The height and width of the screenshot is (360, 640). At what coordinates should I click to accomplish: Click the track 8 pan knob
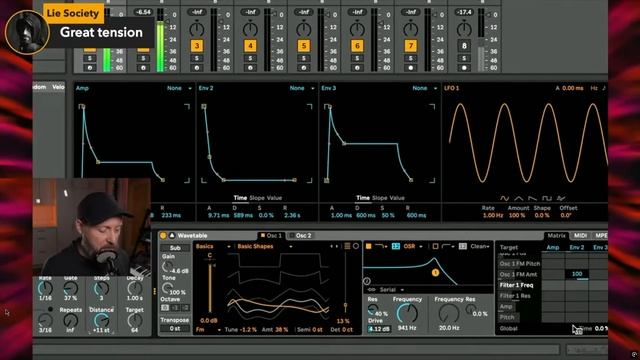pos(464,29)
